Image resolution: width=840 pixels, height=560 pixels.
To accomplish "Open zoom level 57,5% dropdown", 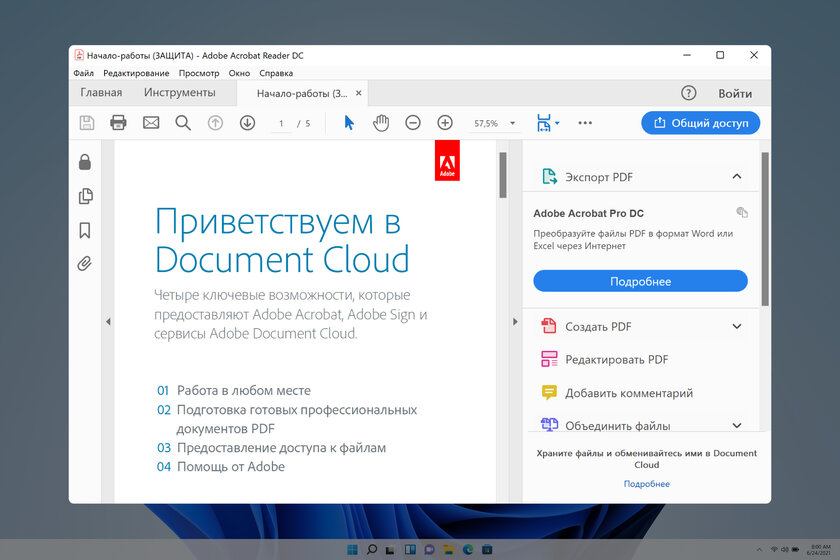I will [x=512, y=123].
